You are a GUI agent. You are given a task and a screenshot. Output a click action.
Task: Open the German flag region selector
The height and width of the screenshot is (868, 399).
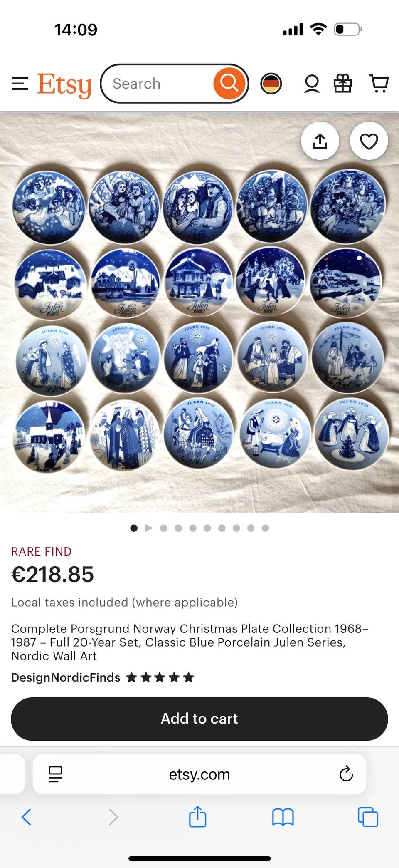271,84
